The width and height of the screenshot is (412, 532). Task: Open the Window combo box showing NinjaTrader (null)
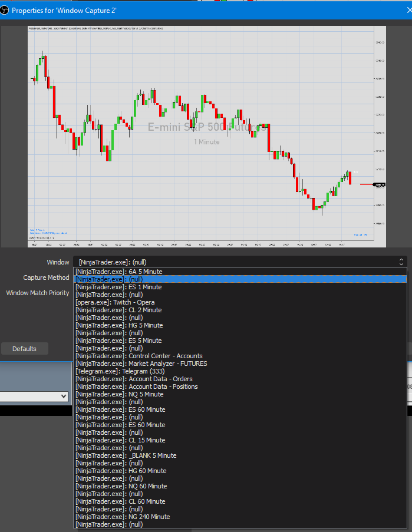(240, 262)
